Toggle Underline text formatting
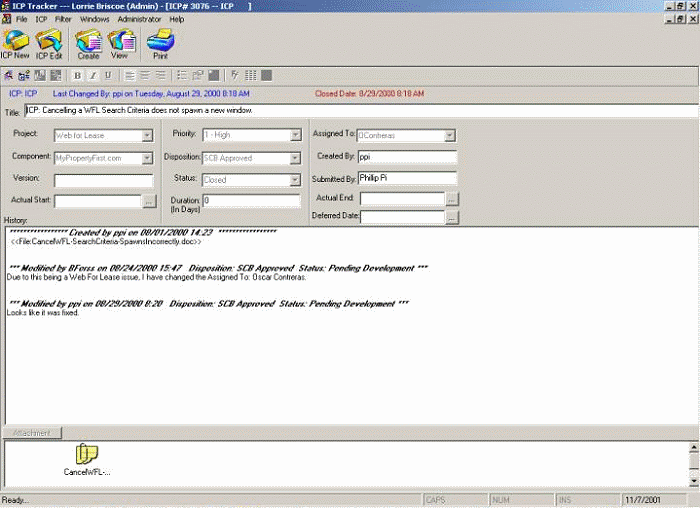Image resolution: width=700 pixels, height=508 pixels. (108, 75)
